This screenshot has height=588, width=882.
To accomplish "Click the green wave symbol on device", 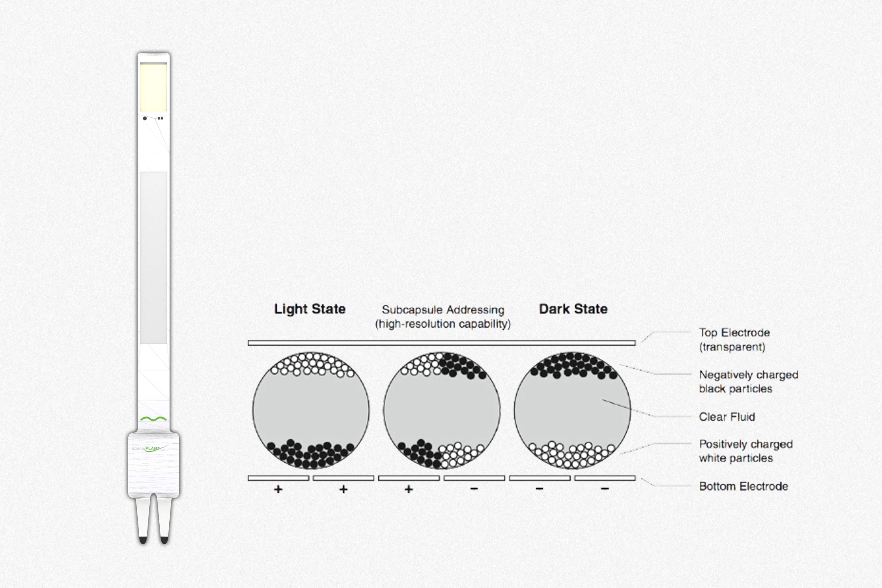I will tap(153, 419).
